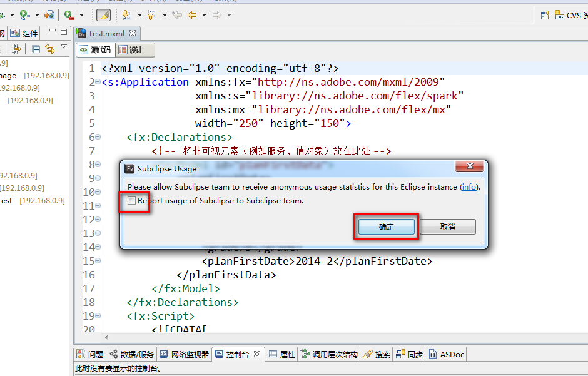Image resolution: width=588 pixels, height=376 pixels.
Task: Navigate Forward with right arrow
Action: click(217, 15)
